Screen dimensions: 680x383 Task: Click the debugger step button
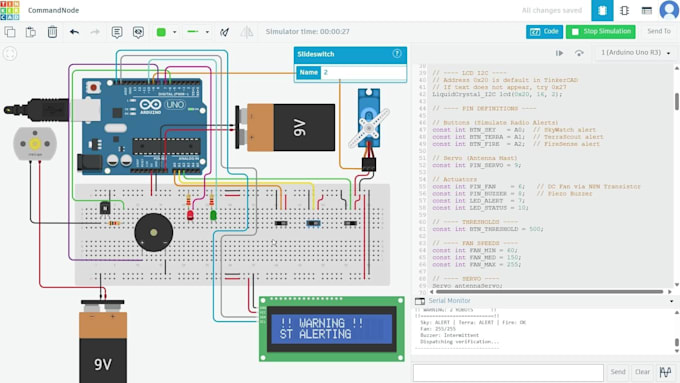(x=559, y=53)
